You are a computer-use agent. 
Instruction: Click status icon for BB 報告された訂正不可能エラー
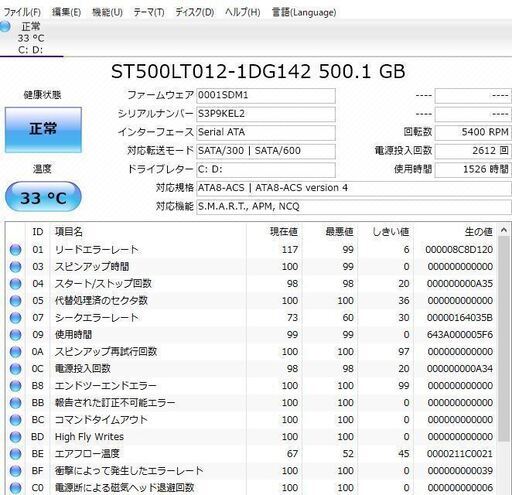point(15,403)
